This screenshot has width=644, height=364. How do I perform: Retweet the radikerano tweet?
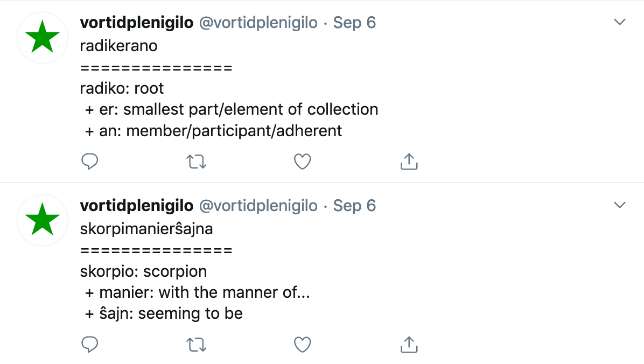point(197,162)
